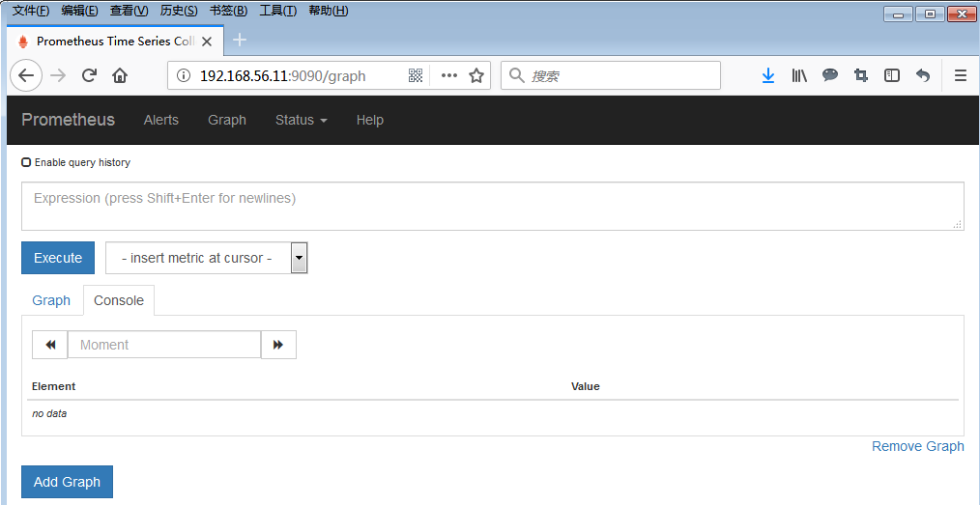Select the Prometheus Time Series browser tab
The width and height of the screenshot is (980, 505).
tap(115, 42)
